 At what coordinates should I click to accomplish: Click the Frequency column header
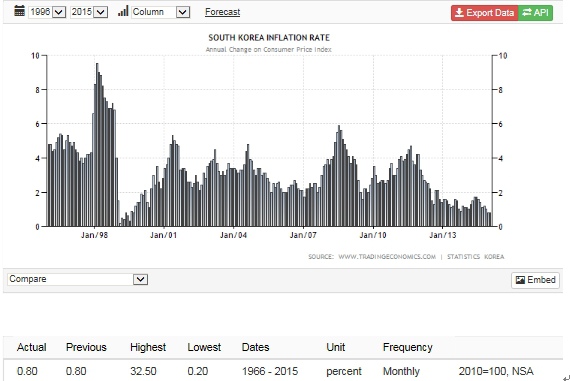click(408, 348)
